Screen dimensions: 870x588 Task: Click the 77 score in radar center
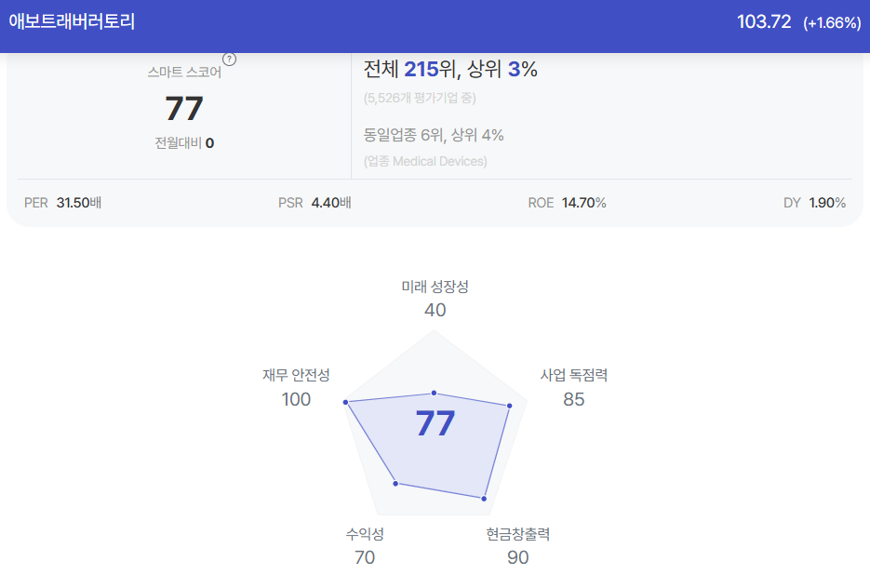tap(435, 423)
